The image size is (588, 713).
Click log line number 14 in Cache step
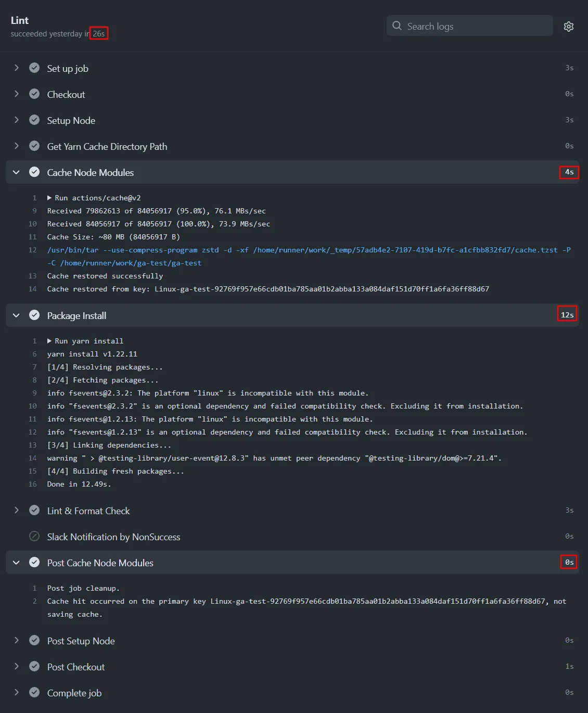pos(33,289)
